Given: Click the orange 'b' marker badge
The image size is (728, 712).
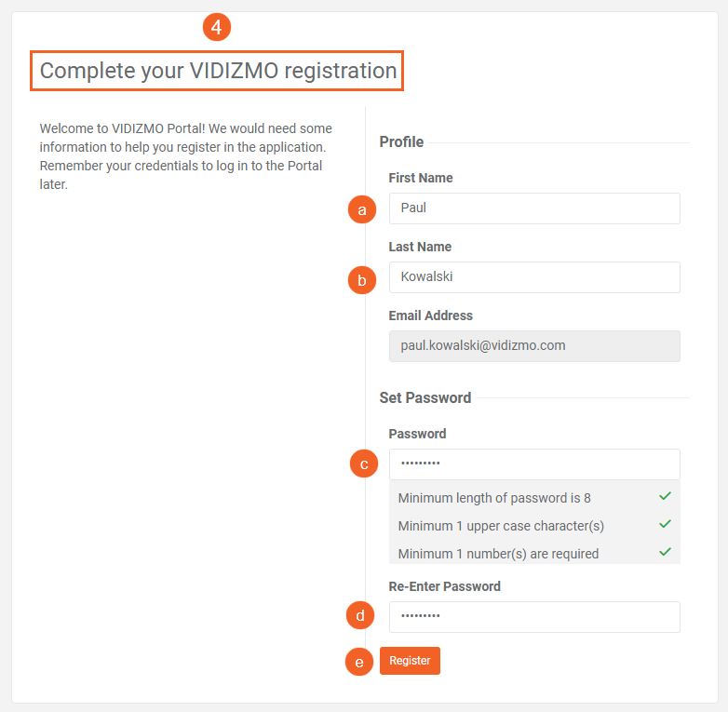Looking at the screenshot, I should 361,278.
